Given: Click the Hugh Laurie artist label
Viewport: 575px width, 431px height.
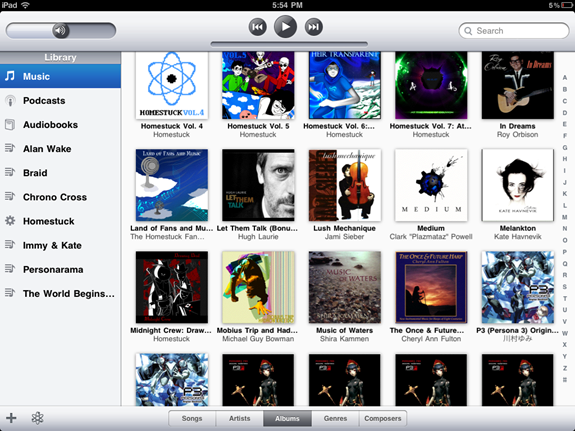Looking at the screenshot, I should pos(258,237).
